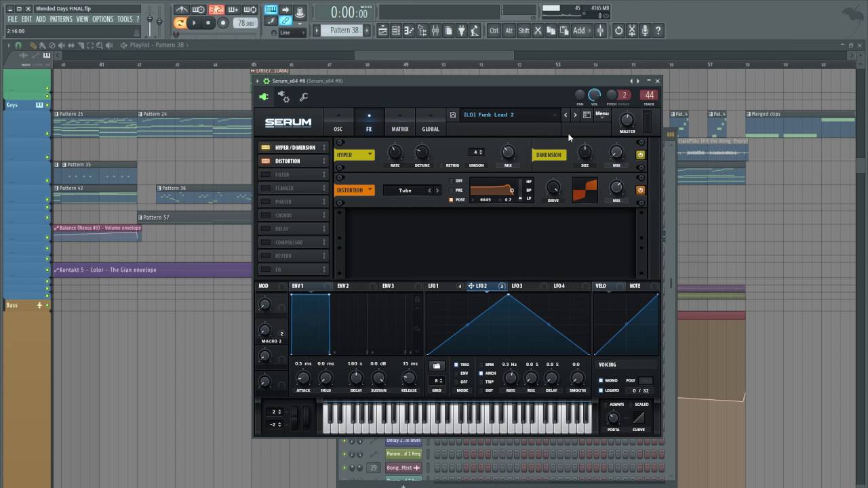
Task: Open the Serum Menu dropdown
Action: [602, 114]
